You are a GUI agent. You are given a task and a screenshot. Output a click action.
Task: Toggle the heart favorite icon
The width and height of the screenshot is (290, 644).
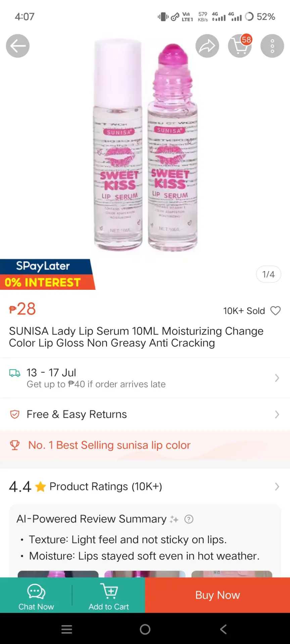tap(276, 311)
